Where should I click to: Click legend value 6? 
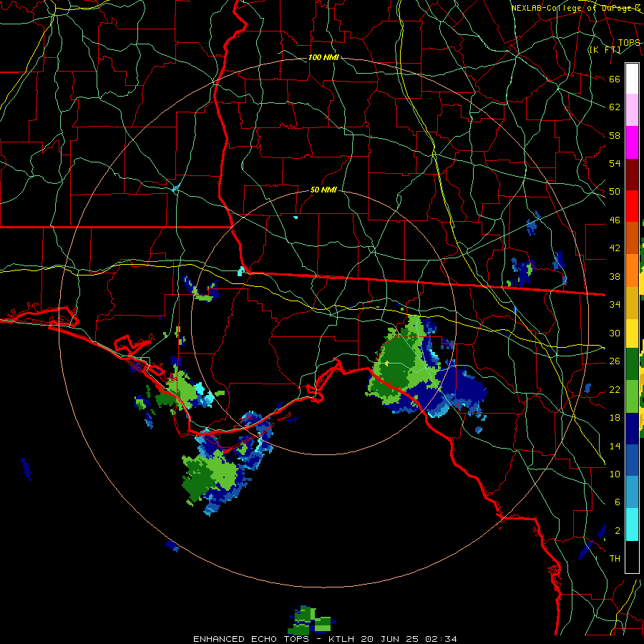pyautogui.click(x=617, y=502)
